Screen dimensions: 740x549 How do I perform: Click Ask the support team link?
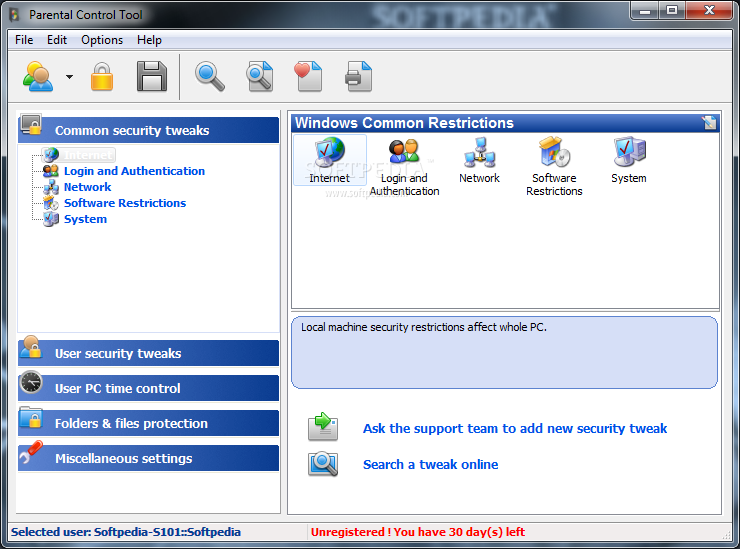tap(515, 428)
